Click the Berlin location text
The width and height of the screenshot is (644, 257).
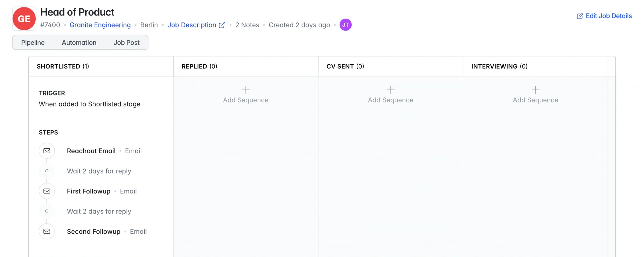(149, 25)
